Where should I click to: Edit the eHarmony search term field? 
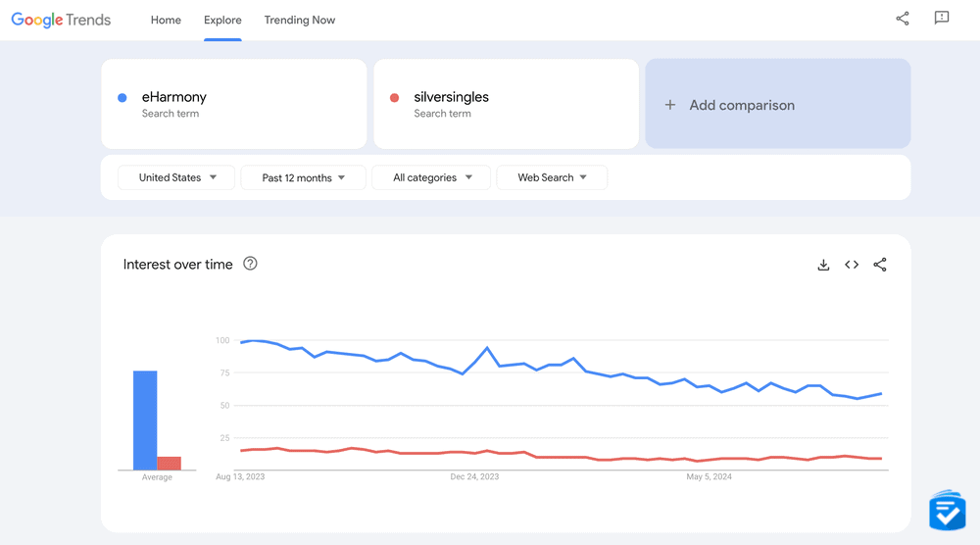pos(234,104)
